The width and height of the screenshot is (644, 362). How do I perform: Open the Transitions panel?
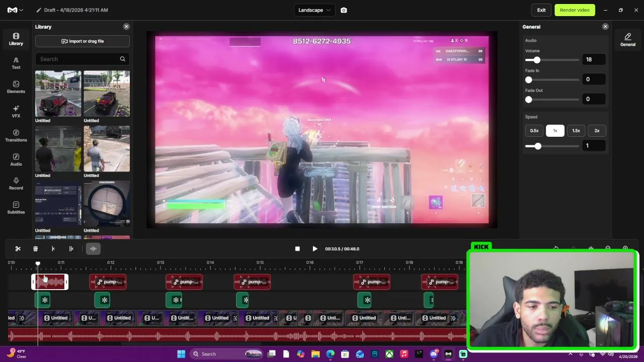16,136
